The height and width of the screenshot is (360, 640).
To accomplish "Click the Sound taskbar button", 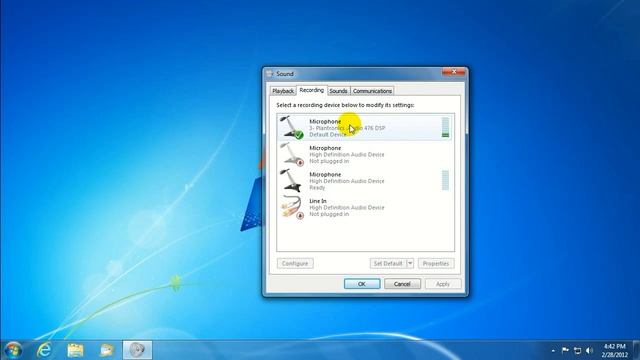I will [x=138, y=350].
